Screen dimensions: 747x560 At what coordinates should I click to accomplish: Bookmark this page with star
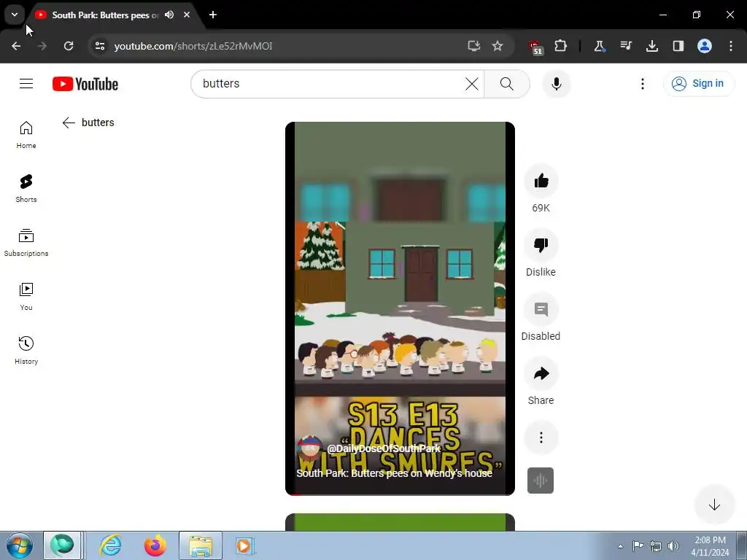click(x=498, y=46)
